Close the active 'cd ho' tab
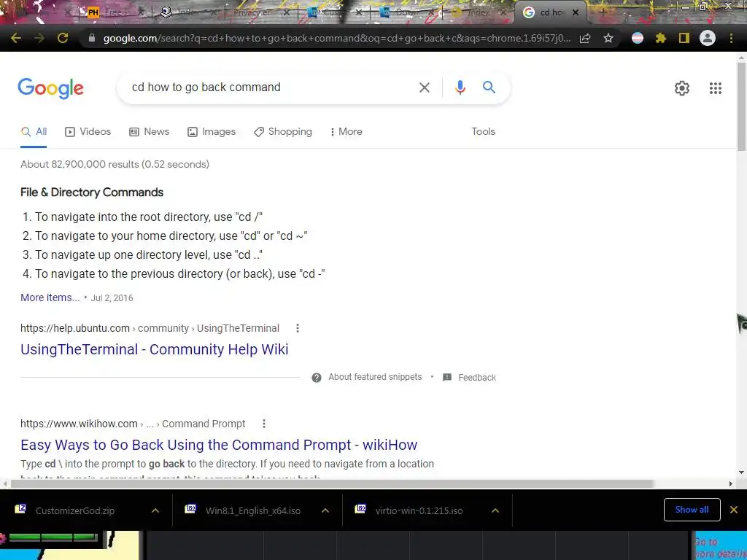The width and height of the screenshot is (747, 560). tap(576, 12)
